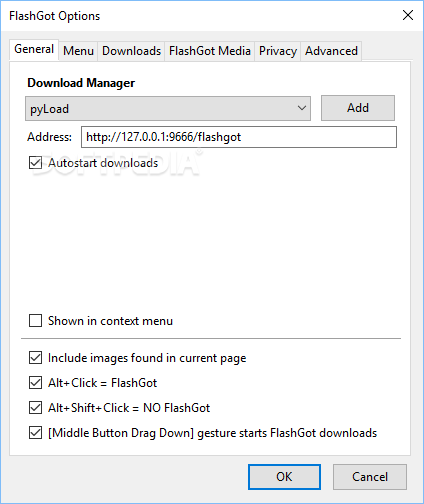Go to the Privacy tab
424x504 pixels.
pos(278,51)
